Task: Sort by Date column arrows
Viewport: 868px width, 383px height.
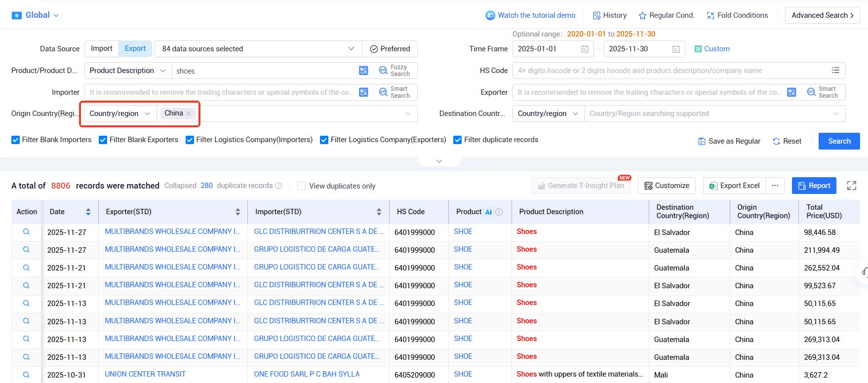Action: tap(88, 212)
